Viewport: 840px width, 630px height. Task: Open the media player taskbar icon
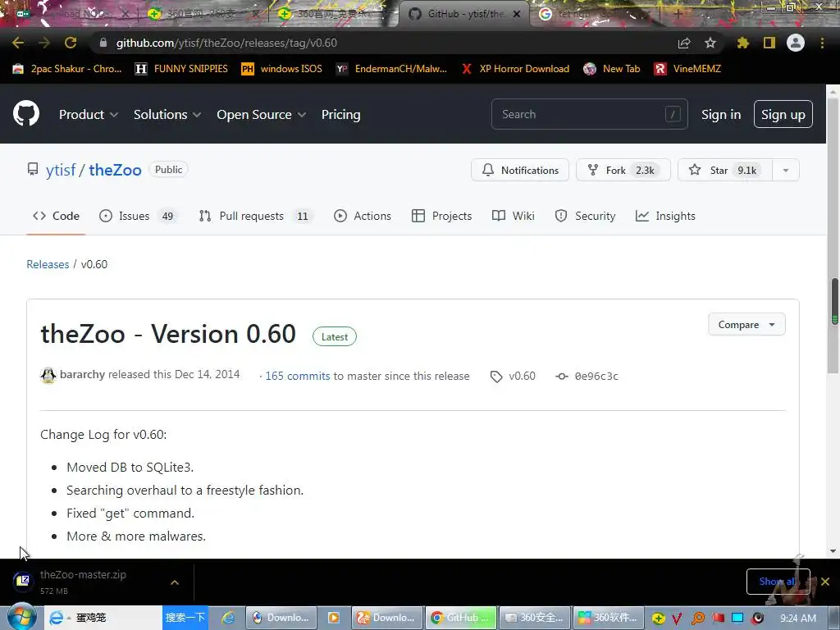333,618
